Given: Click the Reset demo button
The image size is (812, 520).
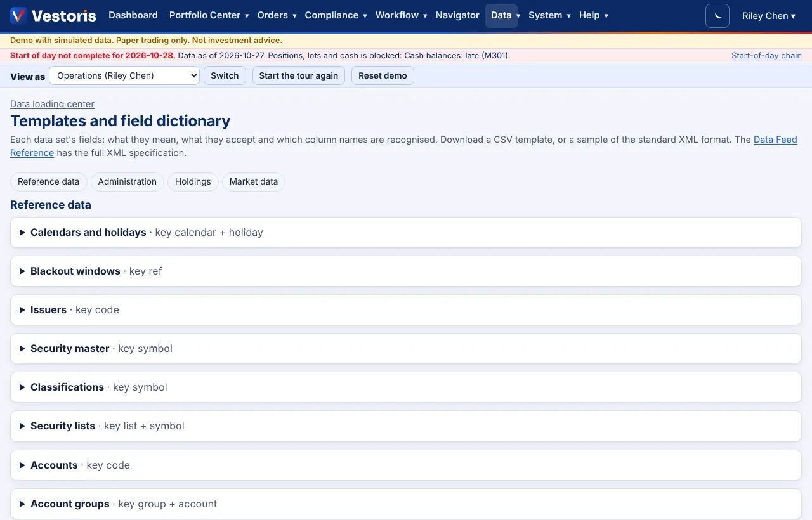Looking at the screenshot, I should click(x=383, y=75).
